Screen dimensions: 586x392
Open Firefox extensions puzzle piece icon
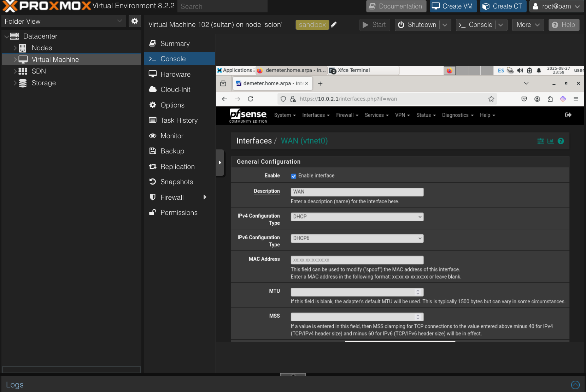(550, 99)
